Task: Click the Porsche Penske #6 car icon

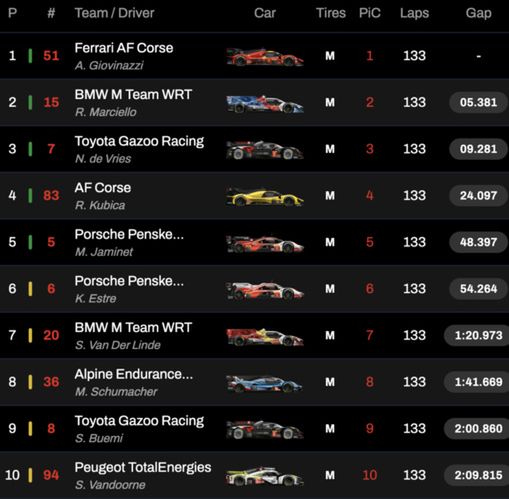Action: pyautogui.click(x=265, y=290)
